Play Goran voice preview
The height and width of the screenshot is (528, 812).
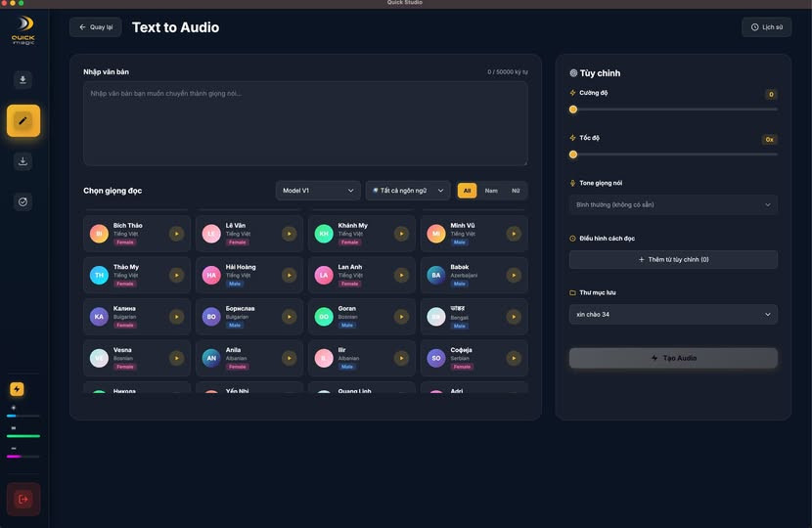coord(401,317)
